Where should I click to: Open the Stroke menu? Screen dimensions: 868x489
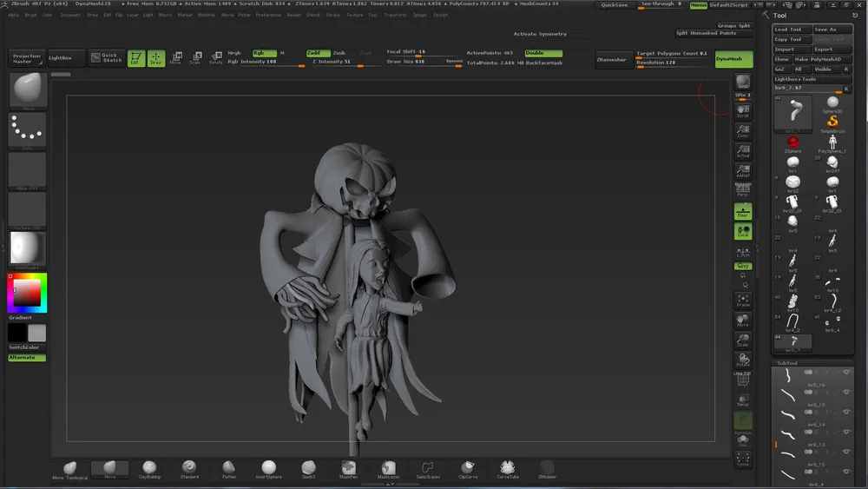(332, 15)
